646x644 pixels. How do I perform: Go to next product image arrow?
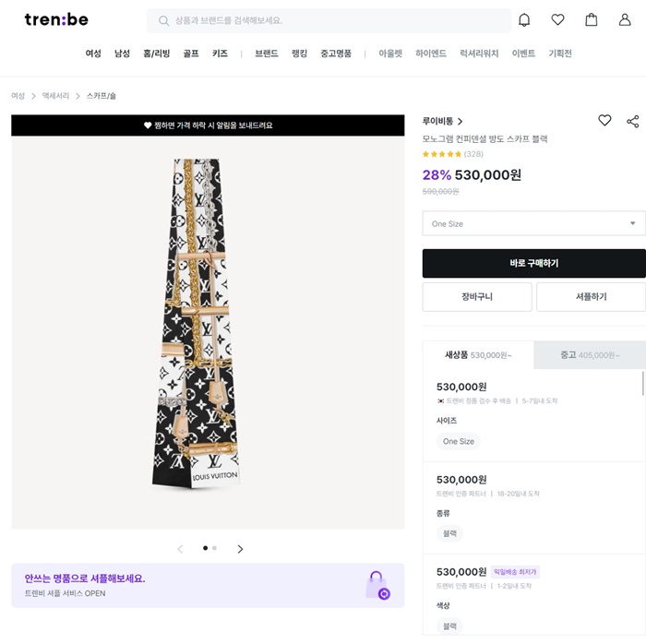coord(240,549)
